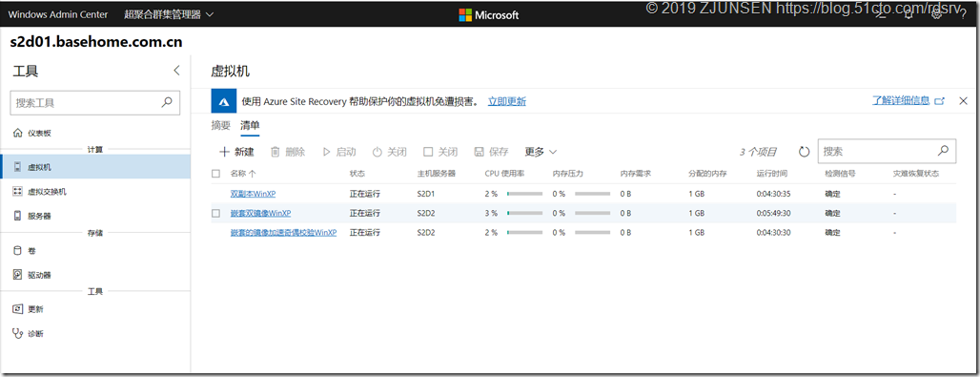
Task: Sort by CPU 使用率 column header
Action: click(504, 174)
